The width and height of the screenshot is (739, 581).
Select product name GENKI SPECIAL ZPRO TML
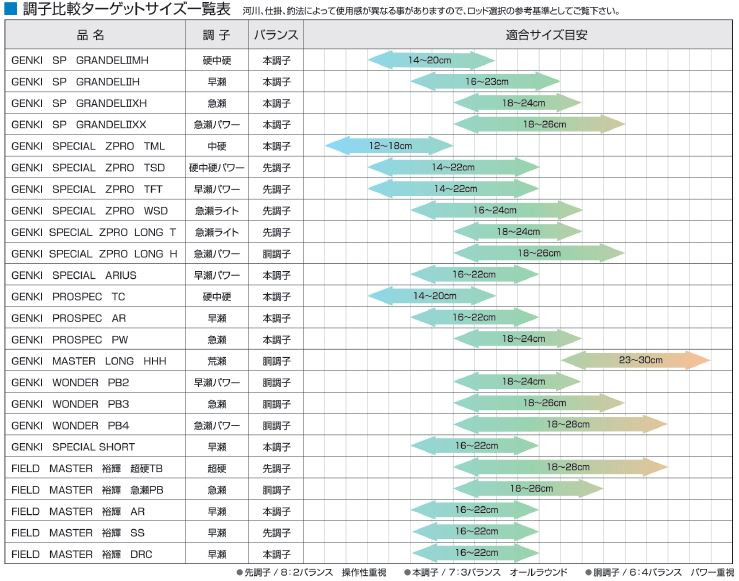88,146
